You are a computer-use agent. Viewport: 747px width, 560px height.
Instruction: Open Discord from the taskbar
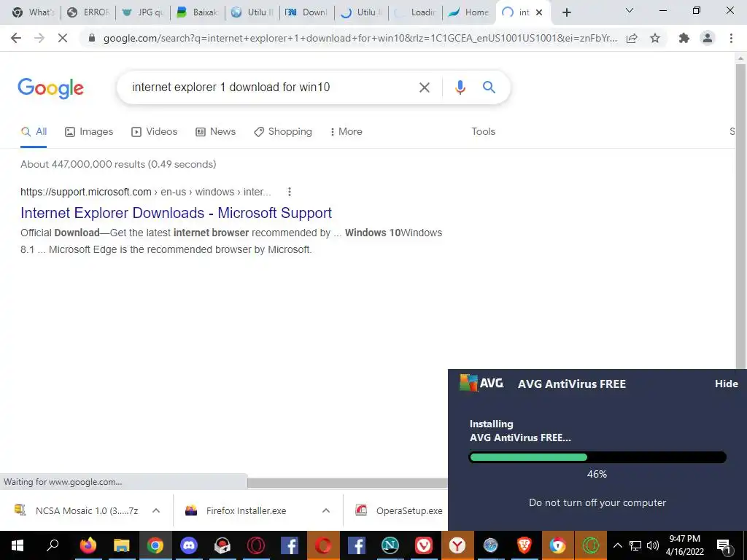[x=189, y=545]
